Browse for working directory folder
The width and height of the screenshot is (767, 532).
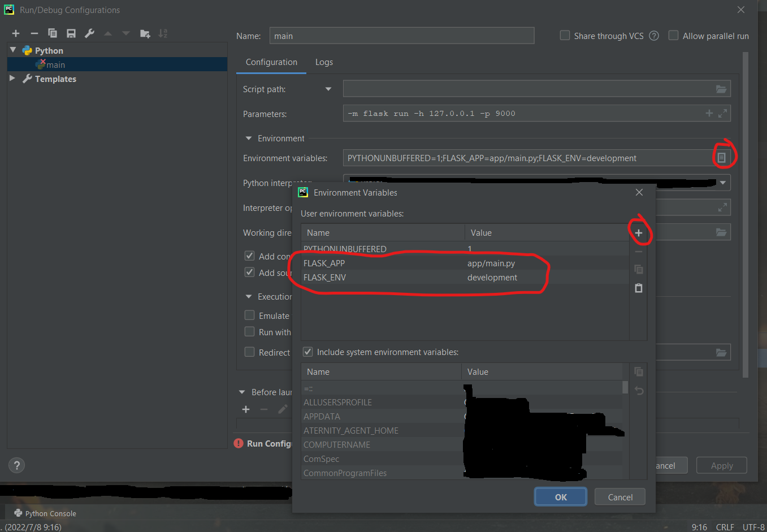pos(721,232)
